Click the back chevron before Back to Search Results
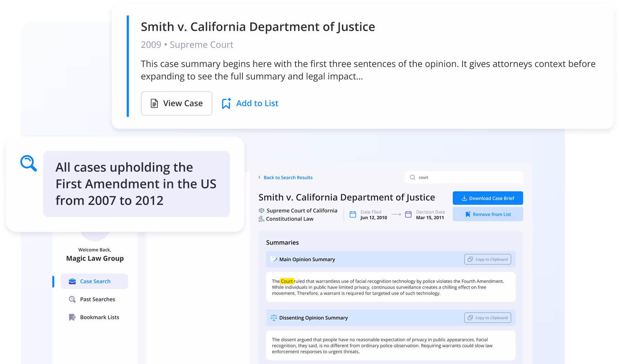The image size is (620, 364). (259, 177)
